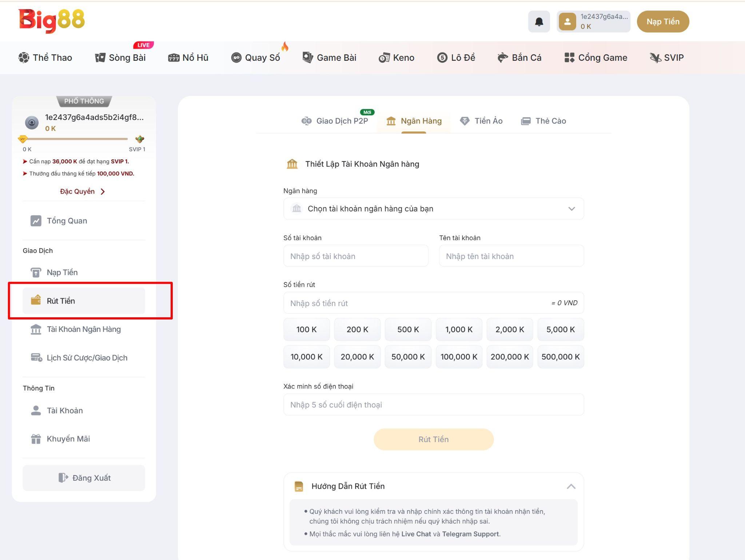745x560 pixels.
Task: Click the Nạp Tiền button in header
Action: click(x=662, y=22)
